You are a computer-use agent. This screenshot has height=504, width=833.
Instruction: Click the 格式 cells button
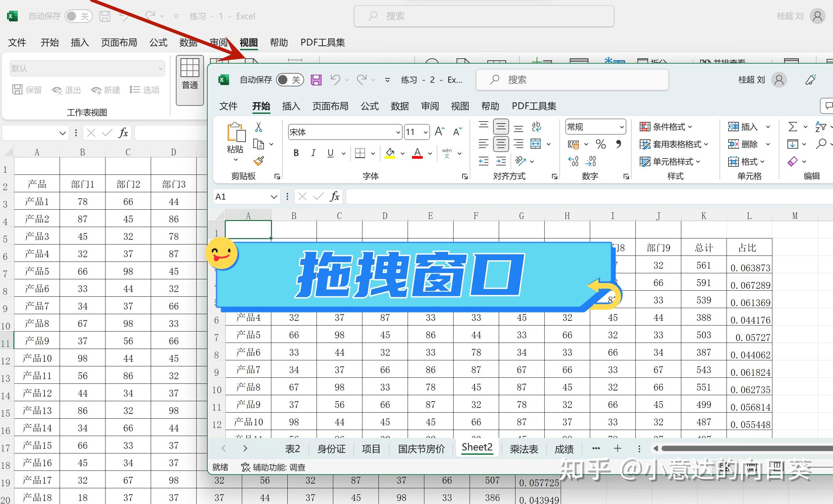(746, 161)
